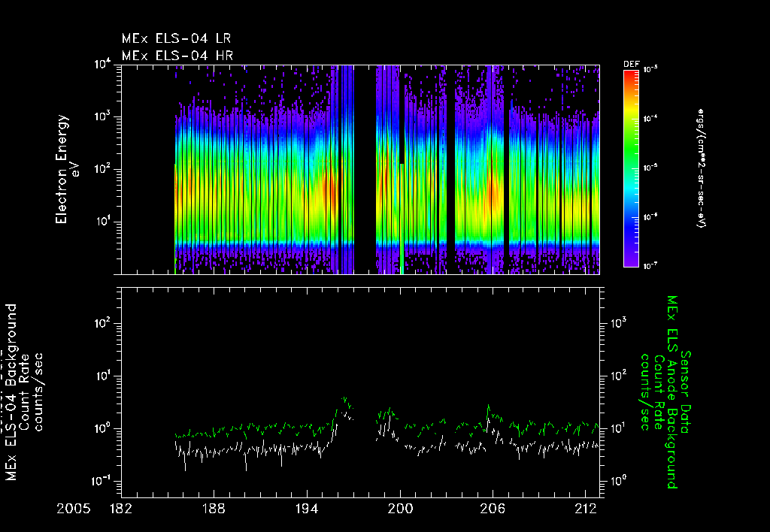Click the x-axis tick label 182
This screenshot has width=770, height=532.
pyautogui.click(x=121, y=509)
